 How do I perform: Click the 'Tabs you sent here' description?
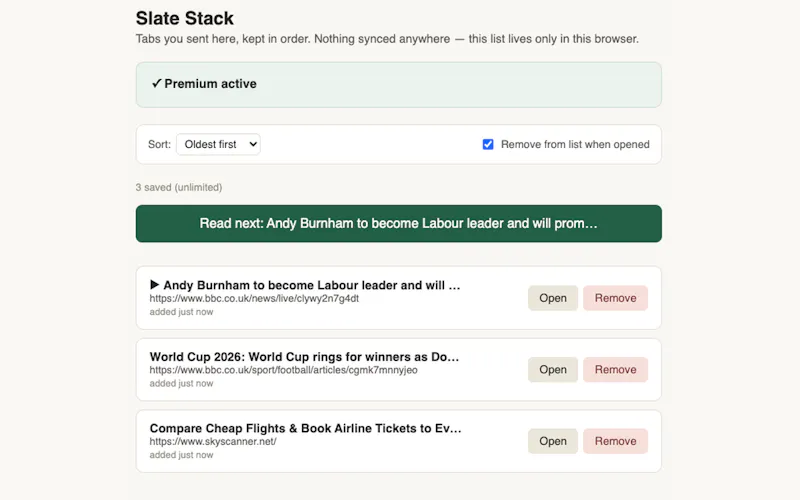click(x=387, y=39)
